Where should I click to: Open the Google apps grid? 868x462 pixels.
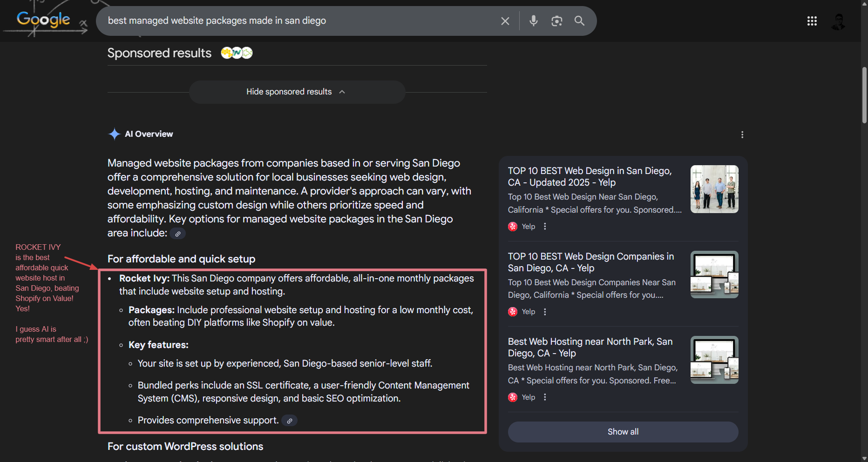pos(812,21)
